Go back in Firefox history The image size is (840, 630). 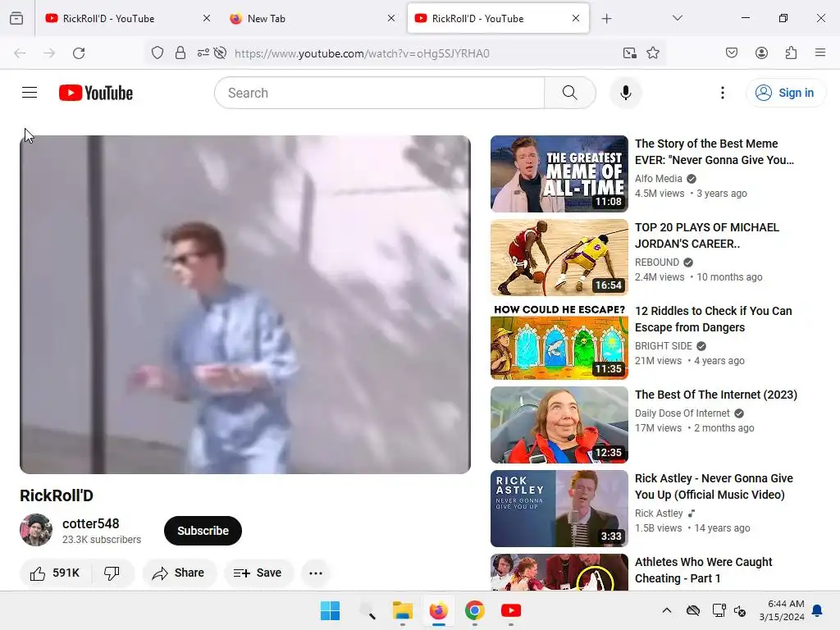pos(20,53)
